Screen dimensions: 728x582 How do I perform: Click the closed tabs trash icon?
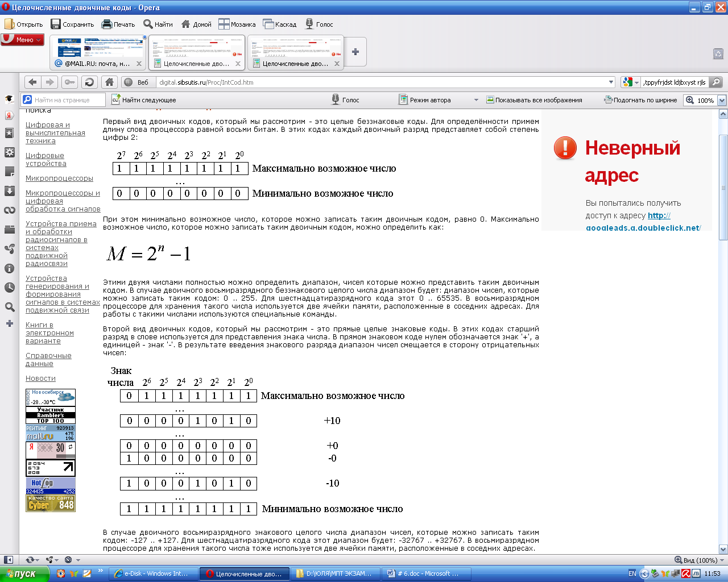click(x=718, y=53)
